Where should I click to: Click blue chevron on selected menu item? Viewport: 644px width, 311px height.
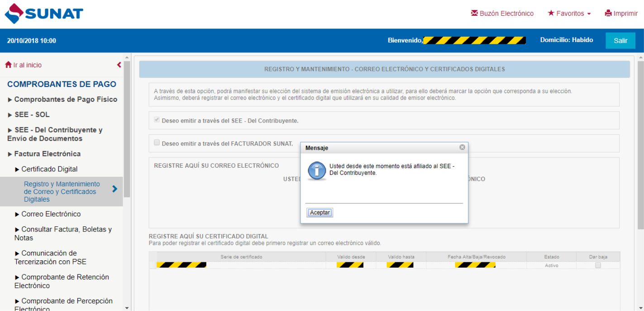[114, 189]
